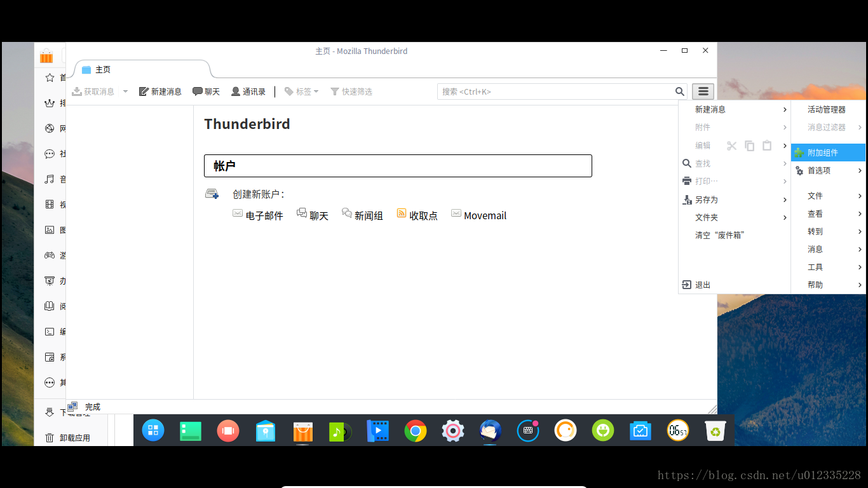Open the trash bin in the dock
The width and height of the screenshot is (868, 488).
coord(715,431)
